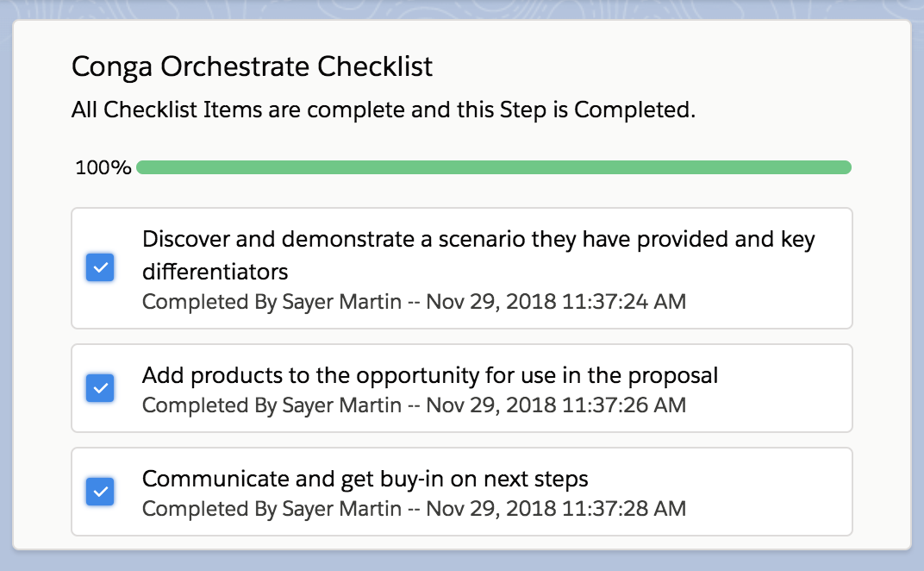Select the 'Step is Completed' status message
This screenshot has width=924, height=571.
click(384, 110)
